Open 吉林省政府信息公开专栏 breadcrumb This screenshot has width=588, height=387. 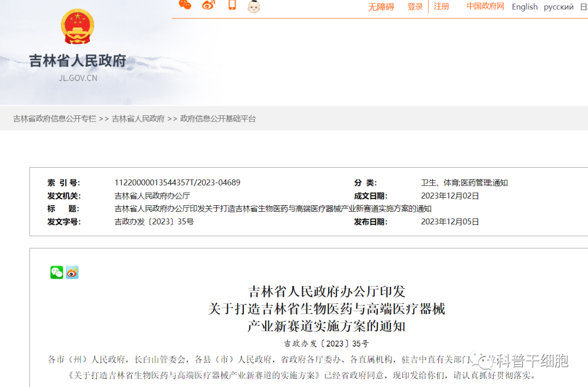point(54,119)
